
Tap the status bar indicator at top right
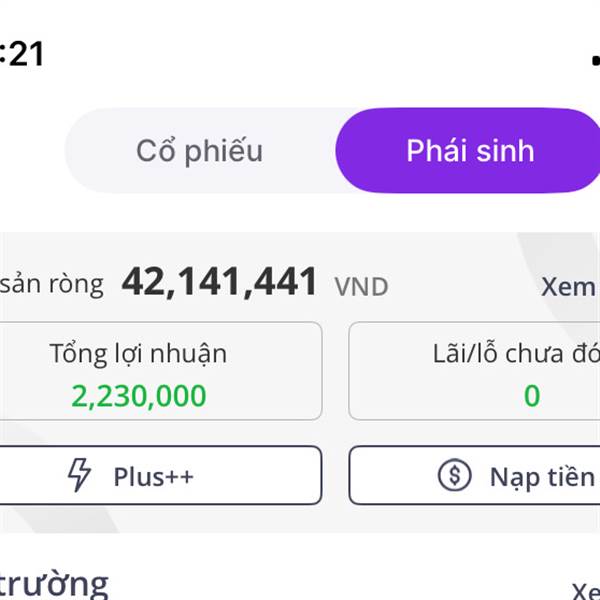[595, 60]
